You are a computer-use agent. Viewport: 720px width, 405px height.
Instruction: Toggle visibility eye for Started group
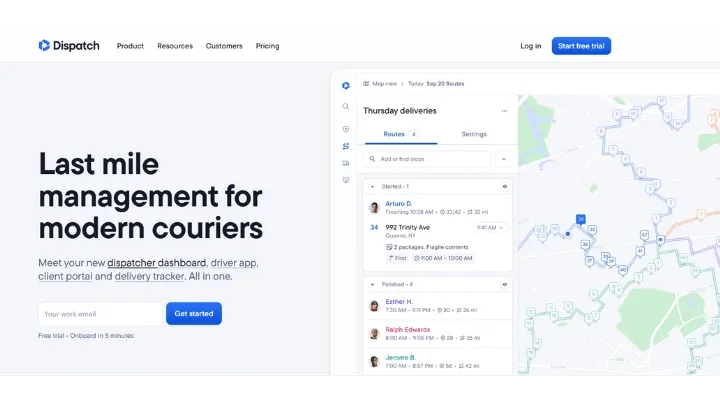(x=505, y=186)
